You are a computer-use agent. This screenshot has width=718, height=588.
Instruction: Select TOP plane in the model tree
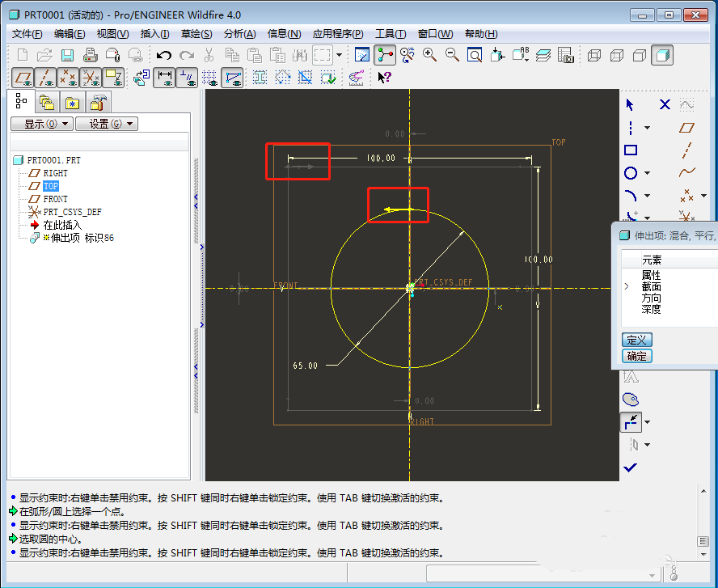point(50,186)
